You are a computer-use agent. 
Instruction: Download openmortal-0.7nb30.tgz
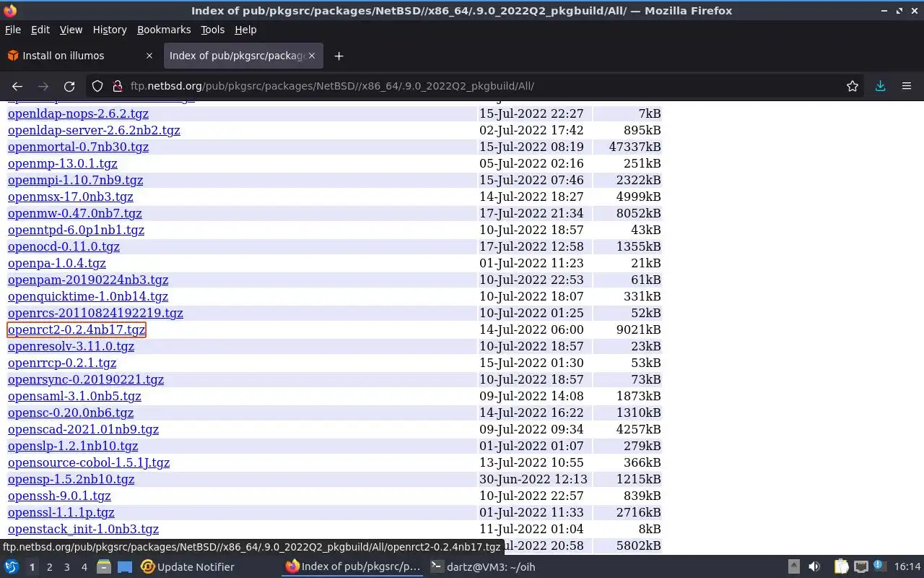point(78,147)
